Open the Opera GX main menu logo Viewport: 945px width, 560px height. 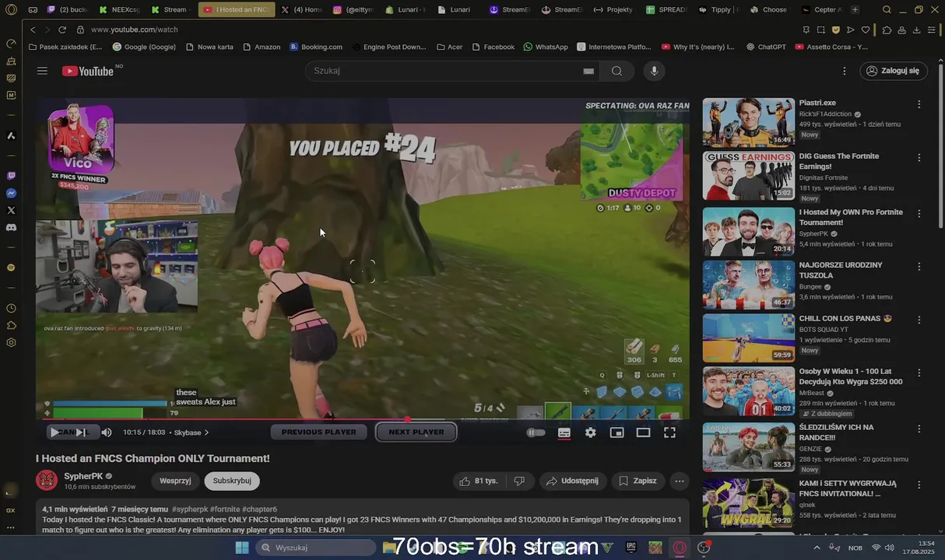pos(11,10)
